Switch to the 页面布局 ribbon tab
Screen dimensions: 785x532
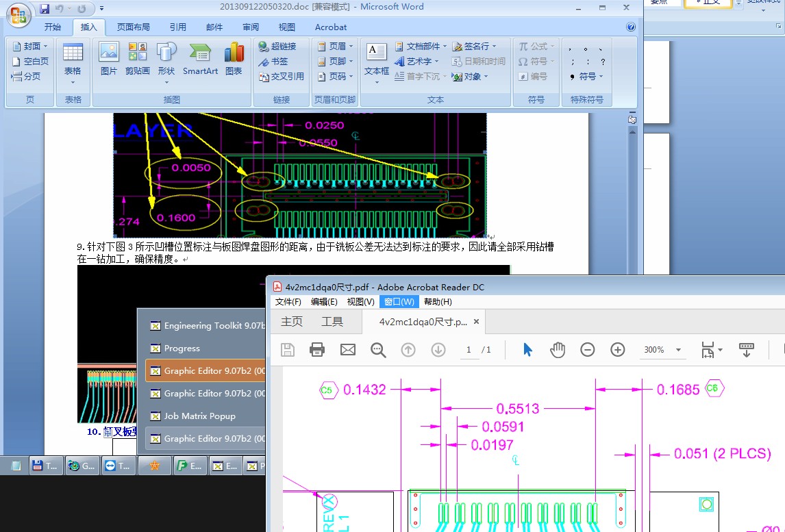(x=133, y=27)
